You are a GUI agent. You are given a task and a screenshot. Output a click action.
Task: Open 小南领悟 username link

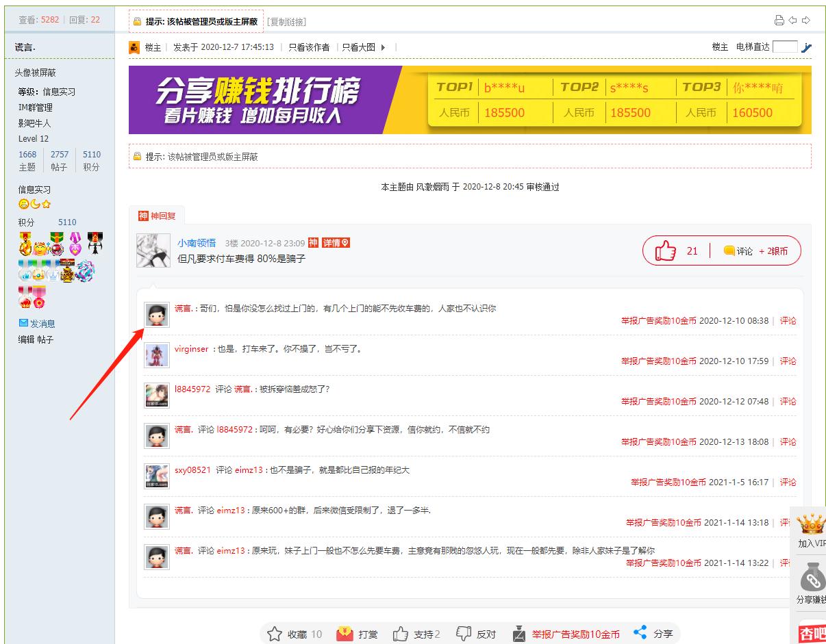click(x=197, y=243)
